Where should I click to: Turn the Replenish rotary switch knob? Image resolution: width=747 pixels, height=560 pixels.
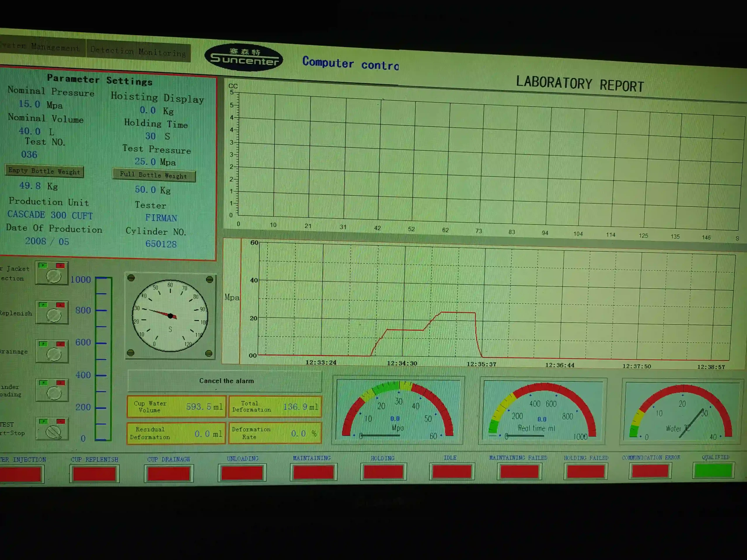point(53,315)
